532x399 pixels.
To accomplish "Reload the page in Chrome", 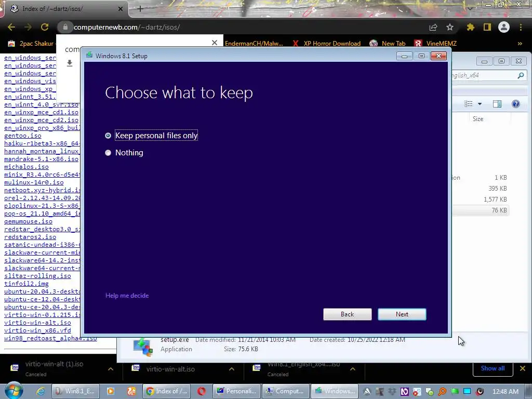I will pyautogui.click(x=45, y=27).
